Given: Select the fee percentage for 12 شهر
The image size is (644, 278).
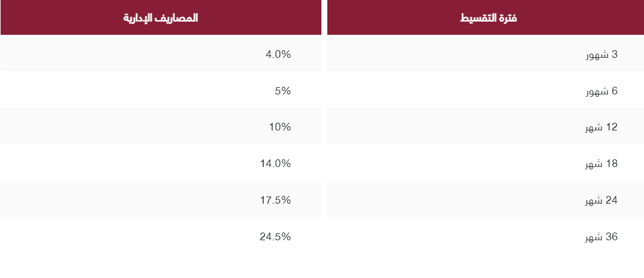Looking at the screenshot, I should pyautogui.click(x=280, y=127).
